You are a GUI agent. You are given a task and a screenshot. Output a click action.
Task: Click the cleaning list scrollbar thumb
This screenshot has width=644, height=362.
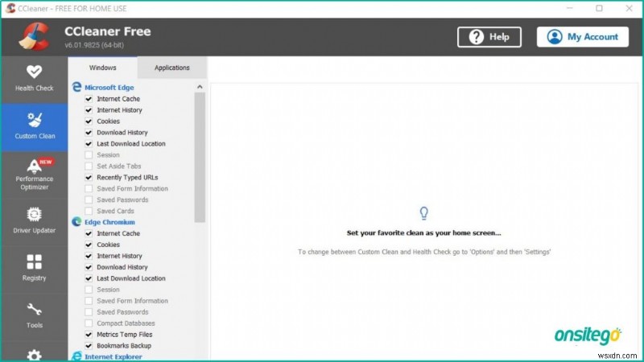click(x=200, y=157)
